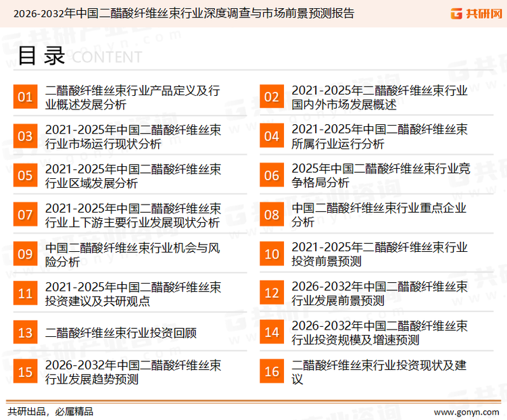
Task: Select the orange 09 chapter number box
Action: [x=25, y=254]
